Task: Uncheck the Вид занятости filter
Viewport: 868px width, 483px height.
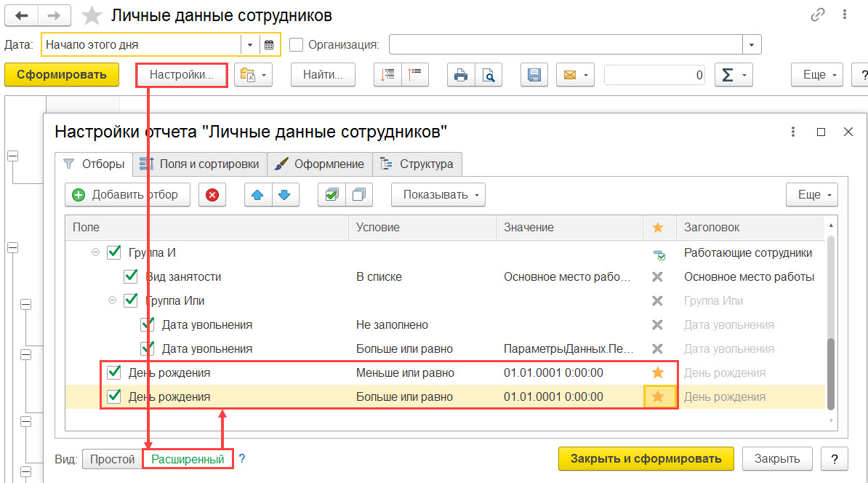Action: click(x=131, y=276)
